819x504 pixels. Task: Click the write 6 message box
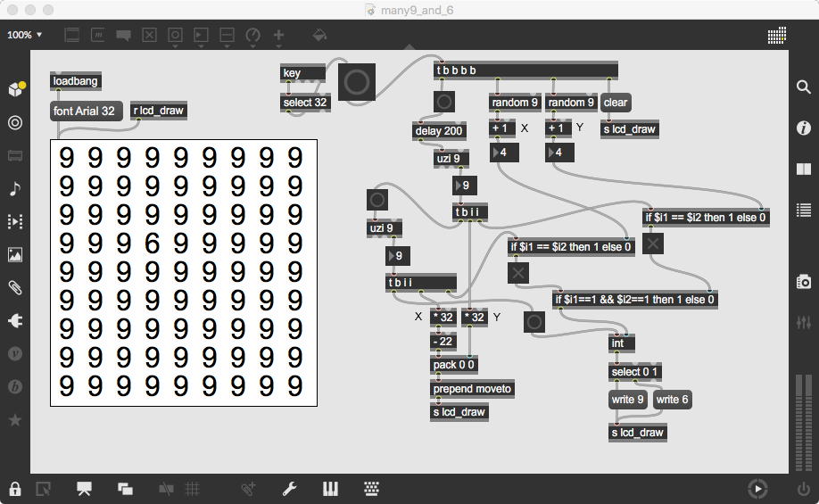coord(672,400)
